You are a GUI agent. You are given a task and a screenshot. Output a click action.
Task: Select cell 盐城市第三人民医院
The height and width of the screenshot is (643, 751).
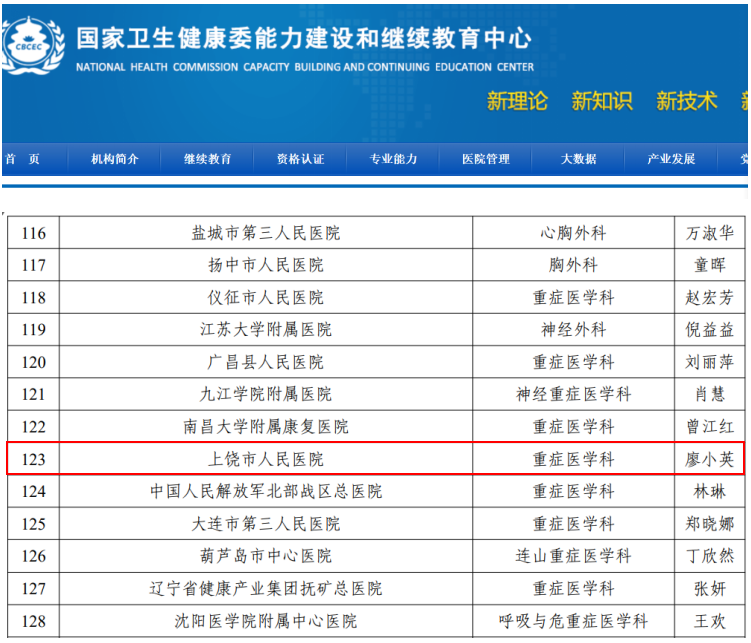266,233
